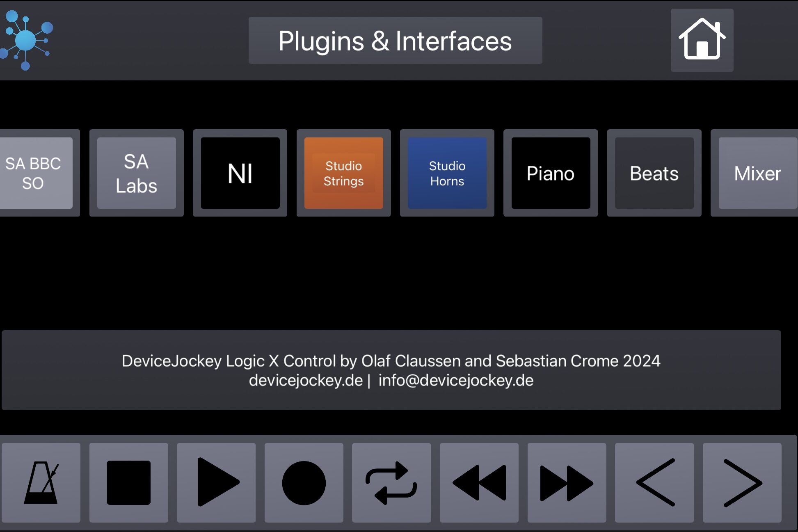
Task: Toggle the metronome click icon
Action: (x=41, y=482)
